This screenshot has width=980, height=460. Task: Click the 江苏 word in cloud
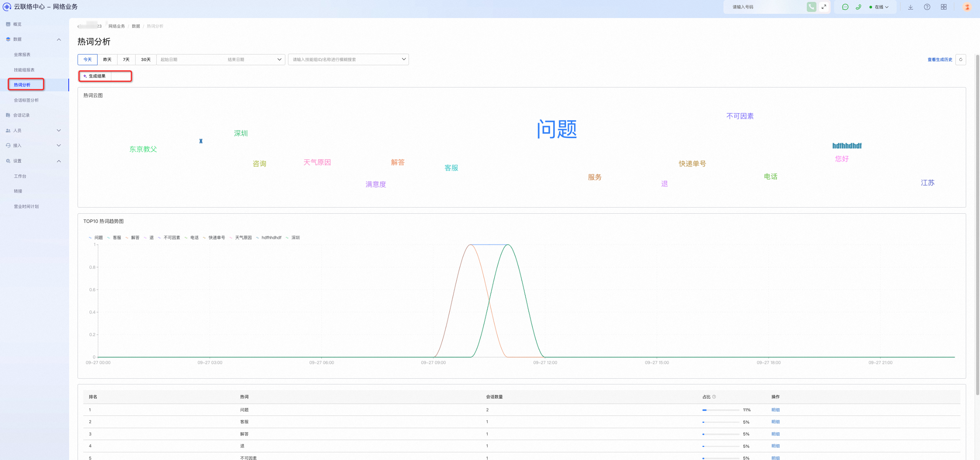927,183
